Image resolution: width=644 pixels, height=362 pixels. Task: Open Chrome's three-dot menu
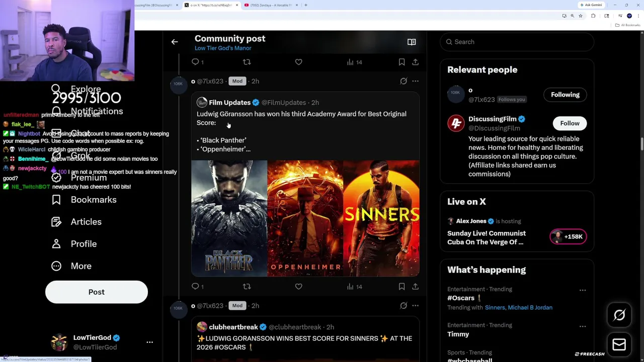638,16
